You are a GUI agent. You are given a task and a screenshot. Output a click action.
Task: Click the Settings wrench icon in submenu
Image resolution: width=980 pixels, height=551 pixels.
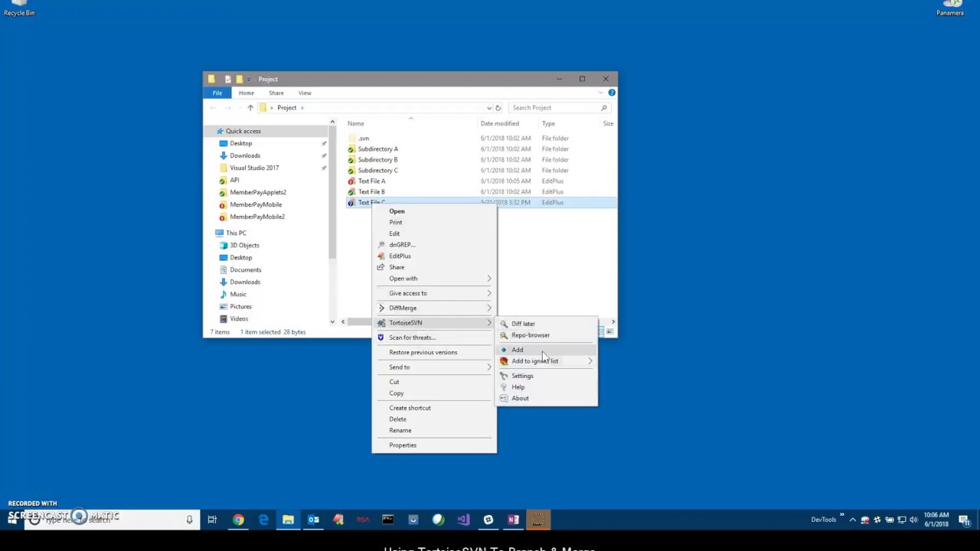pyautogui.click(x=504, y=376)
